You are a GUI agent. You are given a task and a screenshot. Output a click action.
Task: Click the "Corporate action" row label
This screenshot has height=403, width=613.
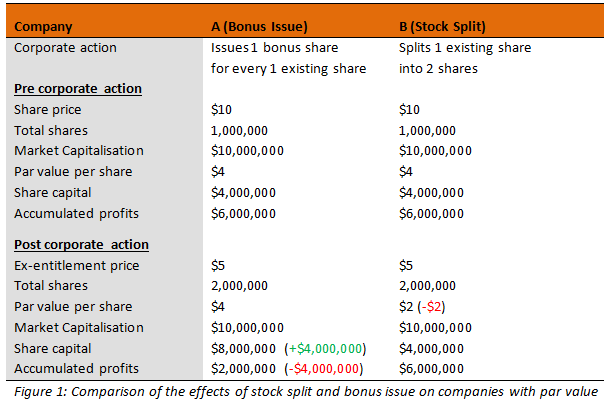[66, 48]
